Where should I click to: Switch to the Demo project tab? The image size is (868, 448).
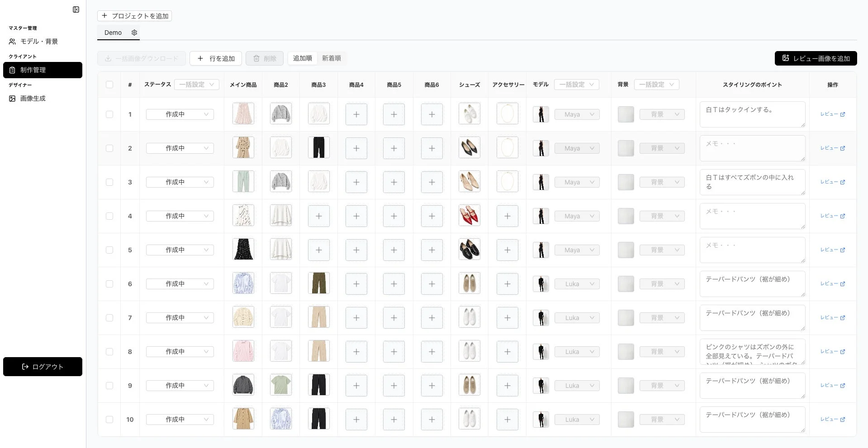(x=113, y=33)
